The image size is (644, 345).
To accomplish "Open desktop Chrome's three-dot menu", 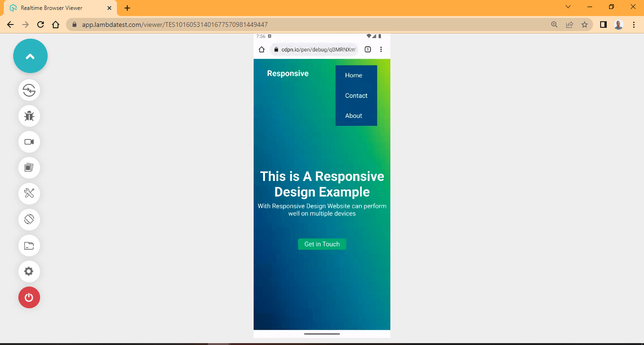I will tap(634, 24).
